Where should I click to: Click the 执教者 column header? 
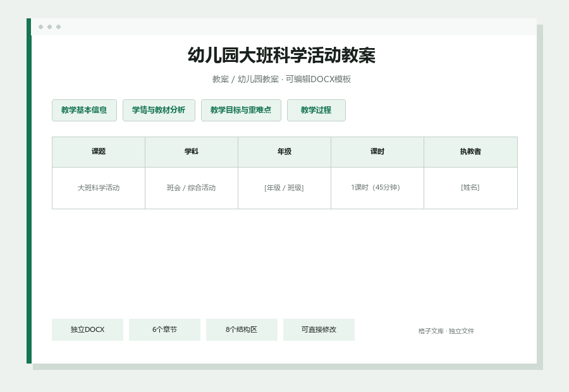coord(470,152)
